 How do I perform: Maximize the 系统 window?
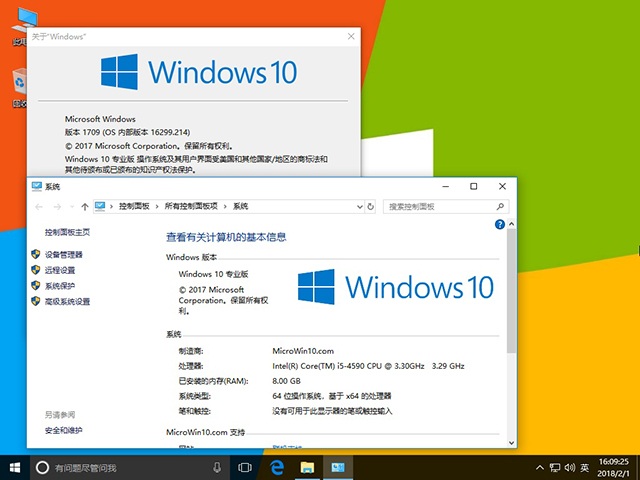(x=473, y=187)
